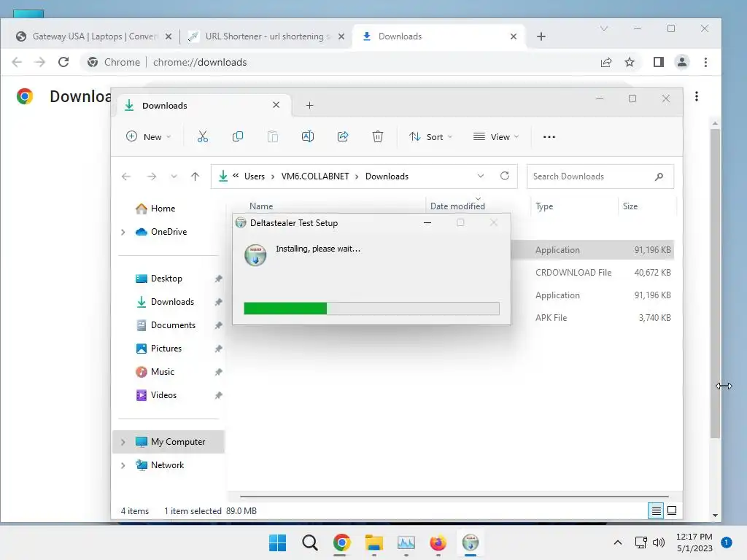
Task: Click the VM6.COLLABNET breadcrumb
Action: pos(315,176)
